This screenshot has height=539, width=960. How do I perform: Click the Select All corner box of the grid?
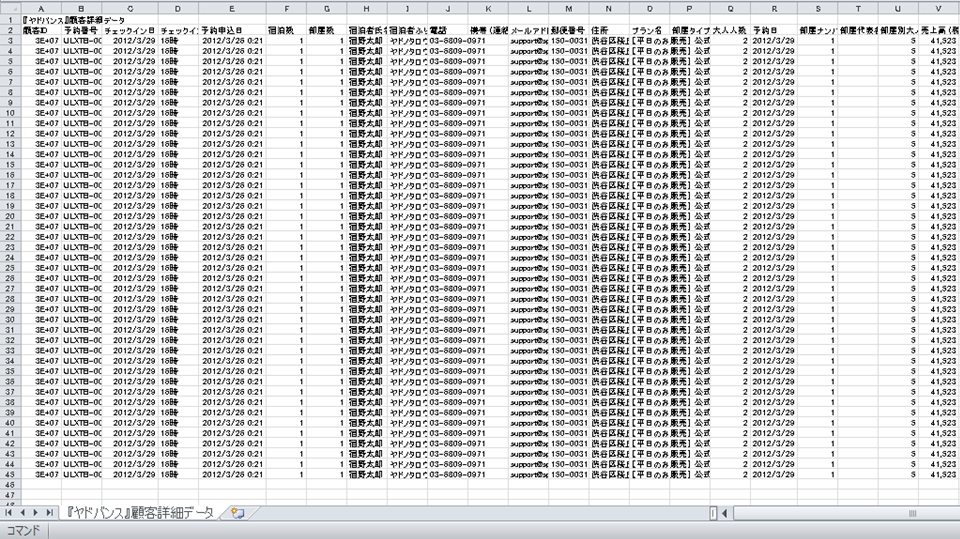coord(10,9)
